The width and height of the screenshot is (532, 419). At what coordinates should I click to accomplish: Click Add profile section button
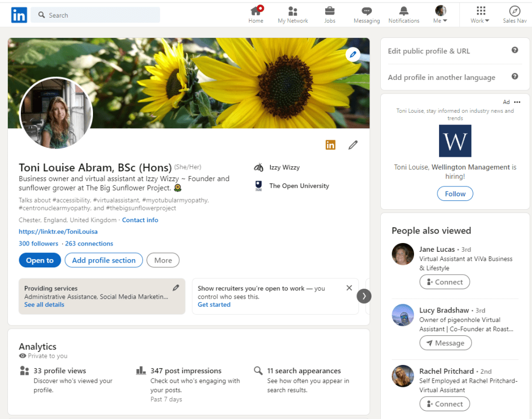coord(103,260)
